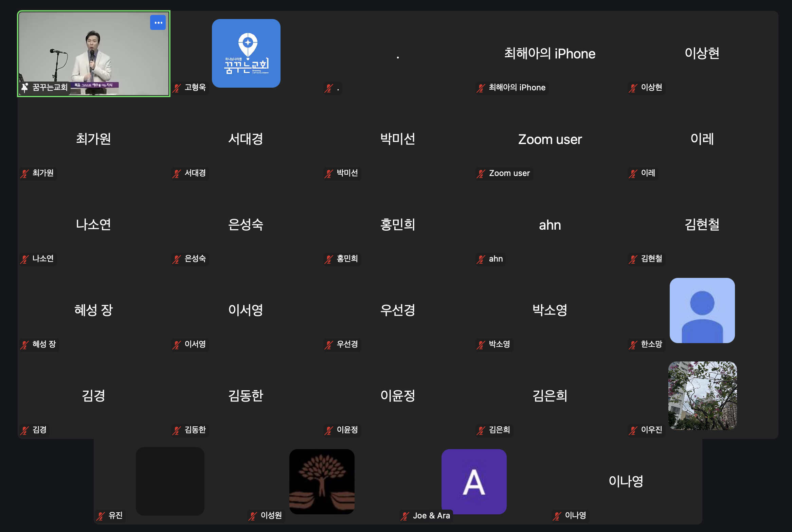Click muted mic icon next to 최해아의 iPhone
This screenshot has height=532, width=792.
(x=481, y=88)
